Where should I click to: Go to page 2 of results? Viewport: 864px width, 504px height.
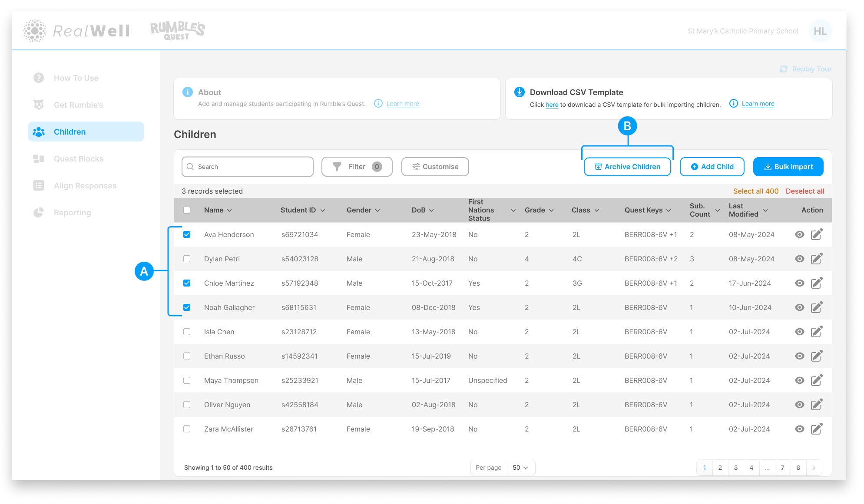pyautogui.click(x=720, y=468)
